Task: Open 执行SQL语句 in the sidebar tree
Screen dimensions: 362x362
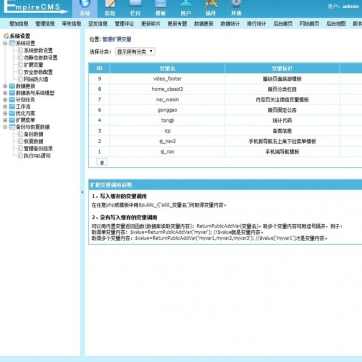Action: pyautogui.click(x=37, y=156)
